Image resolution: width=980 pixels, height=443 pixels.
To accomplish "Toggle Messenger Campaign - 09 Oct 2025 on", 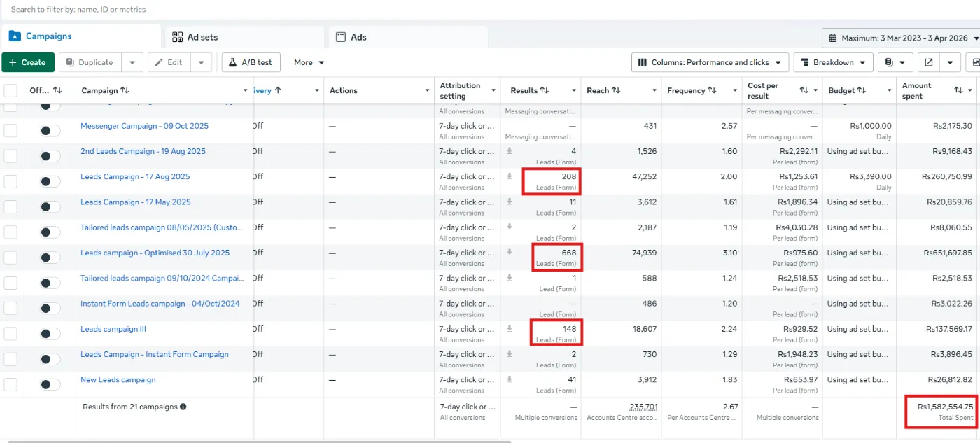I will (50, 131).
